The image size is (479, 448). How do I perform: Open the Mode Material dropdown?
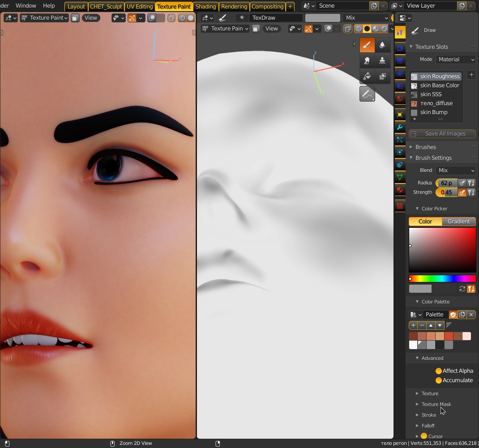pyautogui.click(x=456, y=59)
